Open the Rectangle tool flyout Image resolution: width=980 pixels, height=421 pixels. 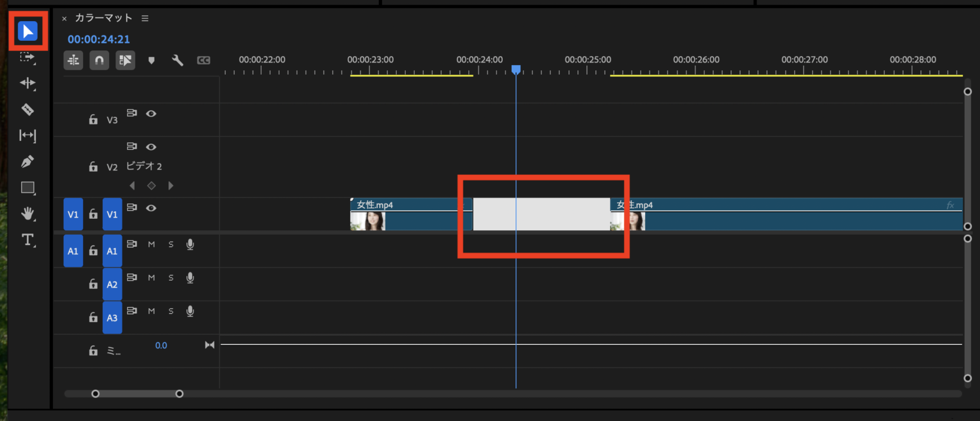28,188
